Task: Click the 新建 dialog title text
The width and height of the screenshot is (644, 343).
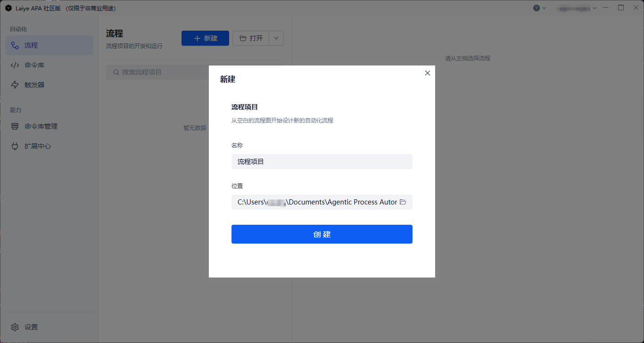Action: click(x=228, y=79)
